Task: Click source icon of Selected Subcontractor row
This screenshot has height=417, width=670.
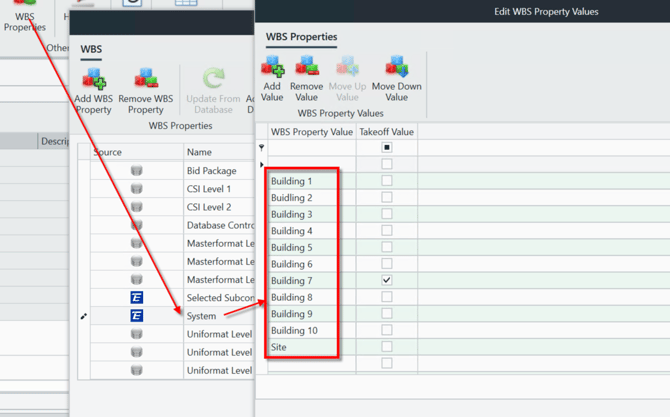Action: click(137, 298)
